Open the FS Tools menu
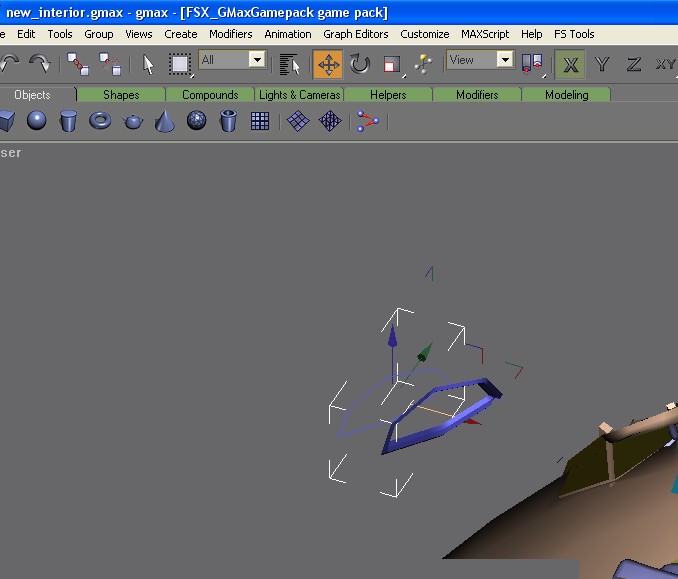 (575, 34)
